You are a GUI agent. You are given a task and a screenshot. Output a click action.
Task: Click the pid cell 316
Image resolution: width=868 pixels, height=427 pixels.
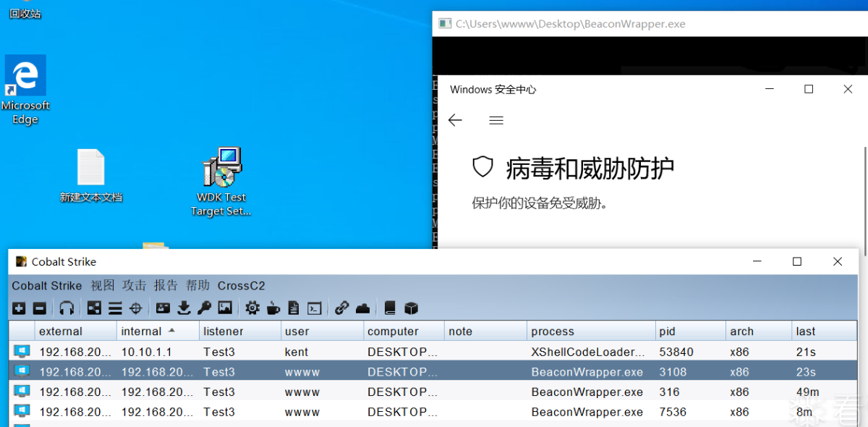tap(691, 392)
